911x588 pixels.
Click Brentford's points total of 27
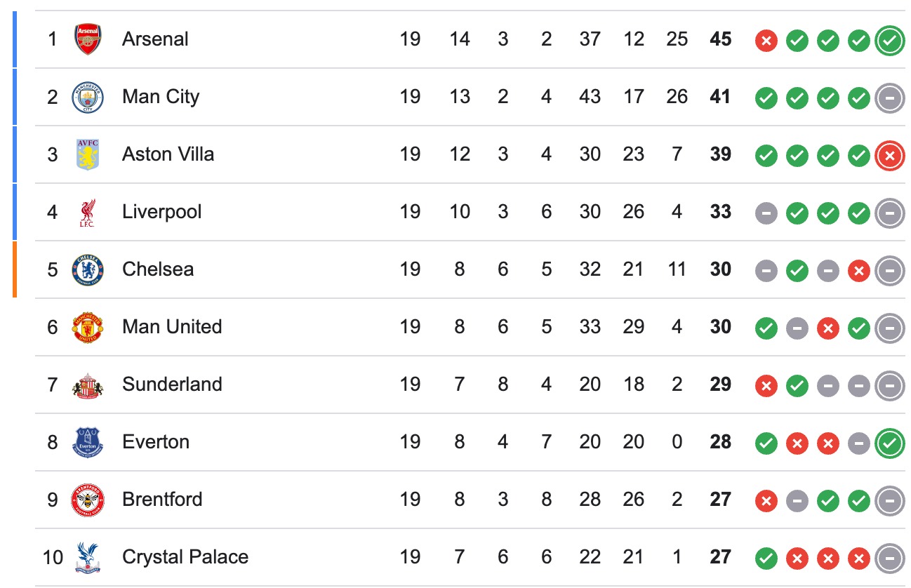tap(719, 500)
